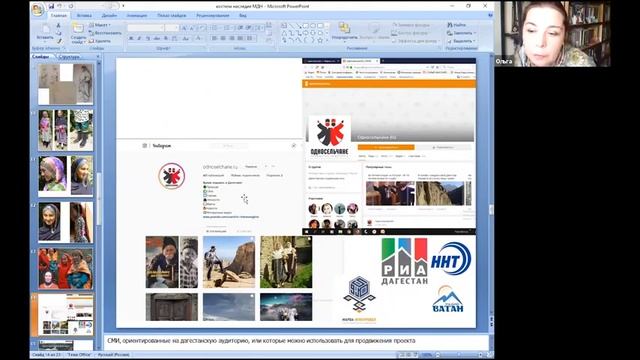Screen dimensions: 640x360
Task: Click the Russian language indicator in status bar
Action: coord(113,355)
